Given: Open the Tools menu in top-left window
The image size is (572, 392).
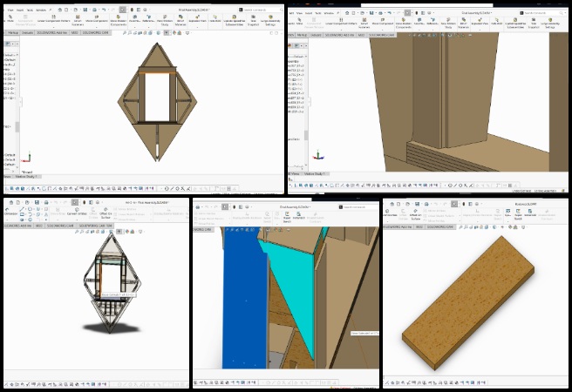Looking at the screenshot, I should pos(28,10).
